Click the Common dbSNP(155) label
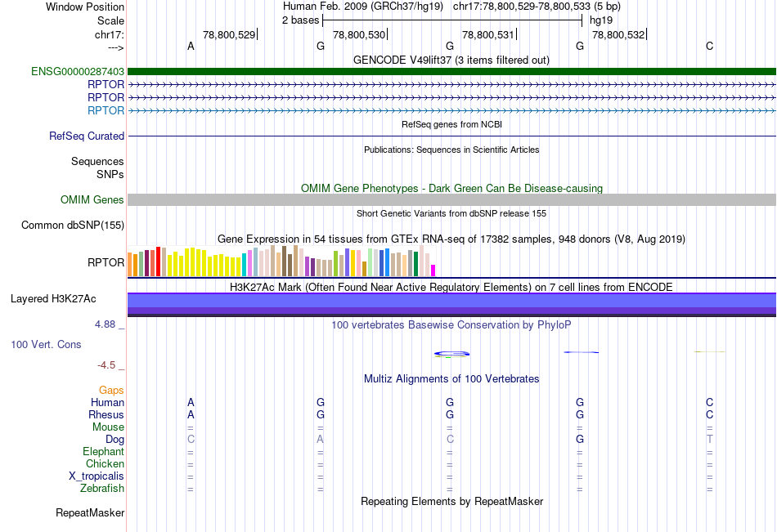 click(x=72, y=225)
